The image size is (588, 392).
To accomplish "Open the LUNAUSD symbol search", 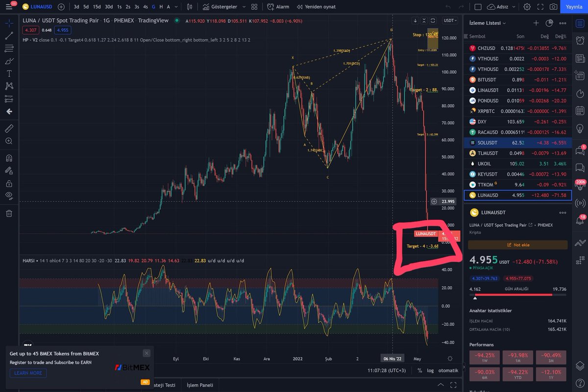I will [x=38, y=7].
